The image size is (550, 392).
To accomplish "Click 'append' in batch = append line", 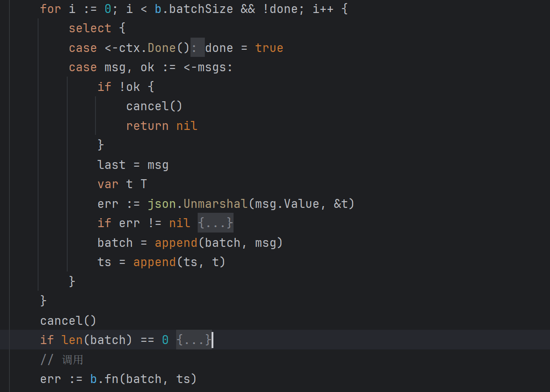I will pyautogui.click(x=176, y=242).
